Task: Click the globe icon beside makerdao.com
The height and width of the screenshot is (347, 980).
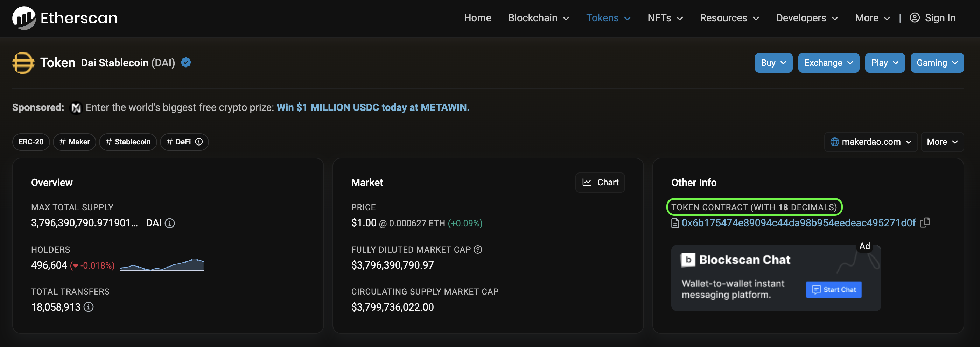Action: [835, 142]
